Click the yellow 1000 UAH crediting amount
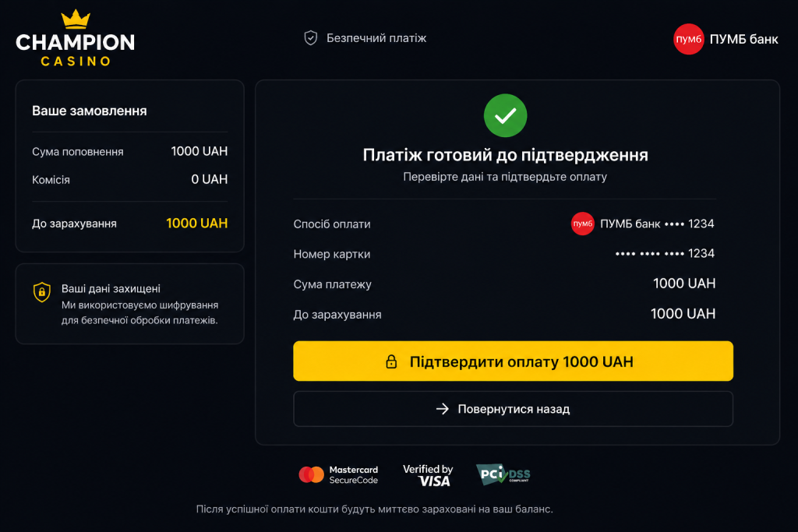 click(196, 224)
